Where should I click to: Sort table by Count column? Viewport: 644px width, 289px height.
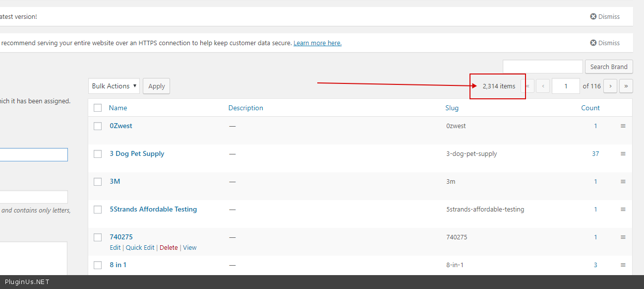coord(590,108)
